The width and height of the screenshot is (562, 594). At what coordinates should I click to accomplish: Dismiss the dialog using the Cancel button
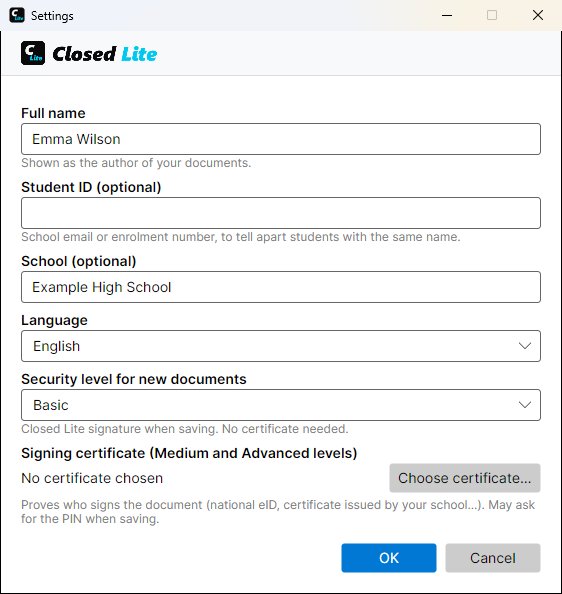point(493,558)
